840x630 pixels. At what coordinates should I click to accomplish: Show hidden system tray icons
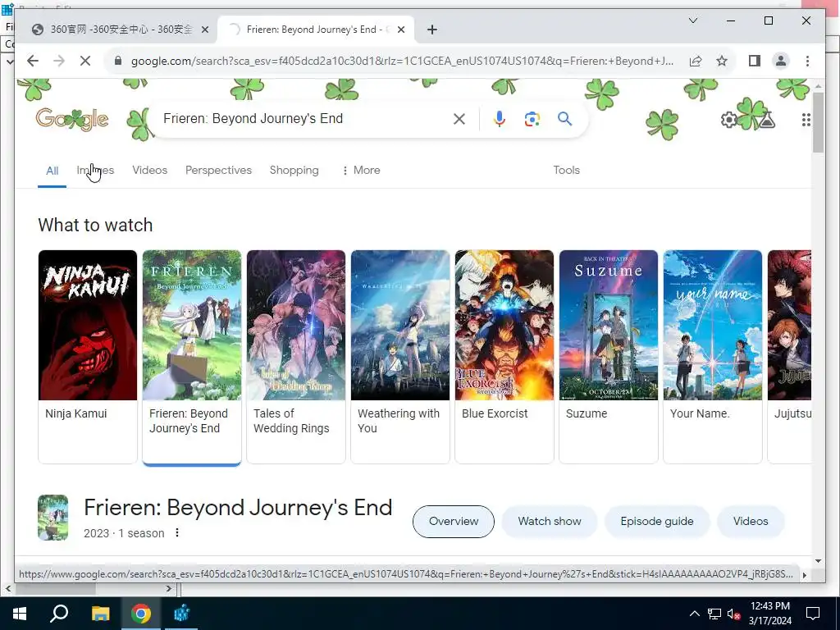click(x=694, y=614)
